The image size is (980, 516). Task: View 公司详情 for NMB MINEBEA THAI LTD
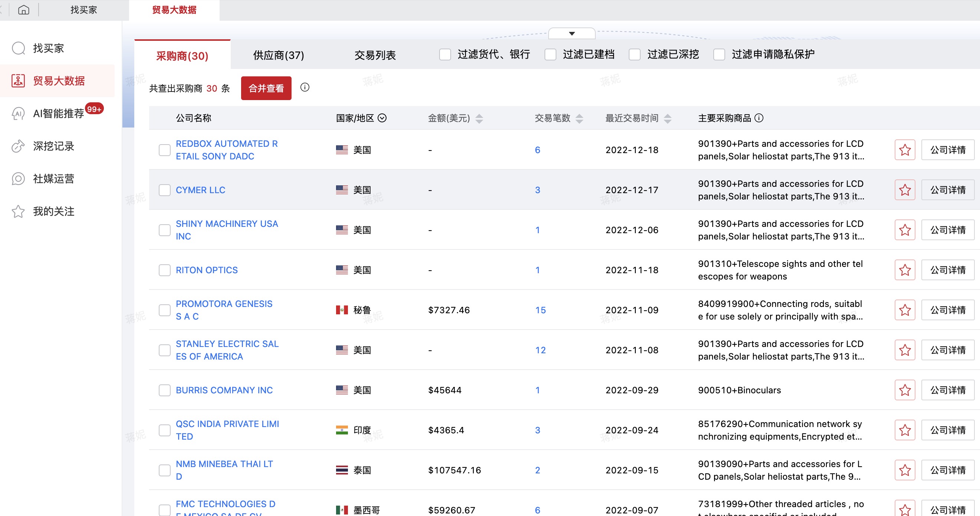pyautogui.click(x=948, y=470)
